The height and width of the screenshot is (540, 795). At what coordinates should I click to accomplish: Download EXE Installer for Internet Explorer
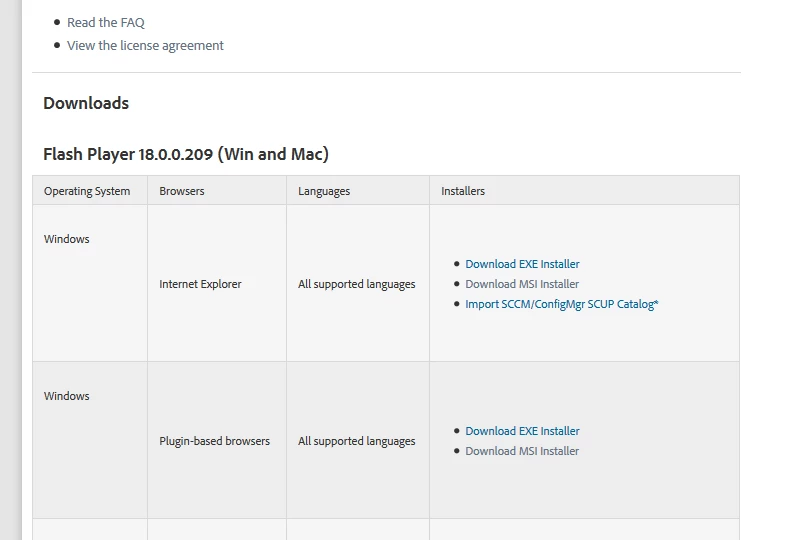pos(522,264)
